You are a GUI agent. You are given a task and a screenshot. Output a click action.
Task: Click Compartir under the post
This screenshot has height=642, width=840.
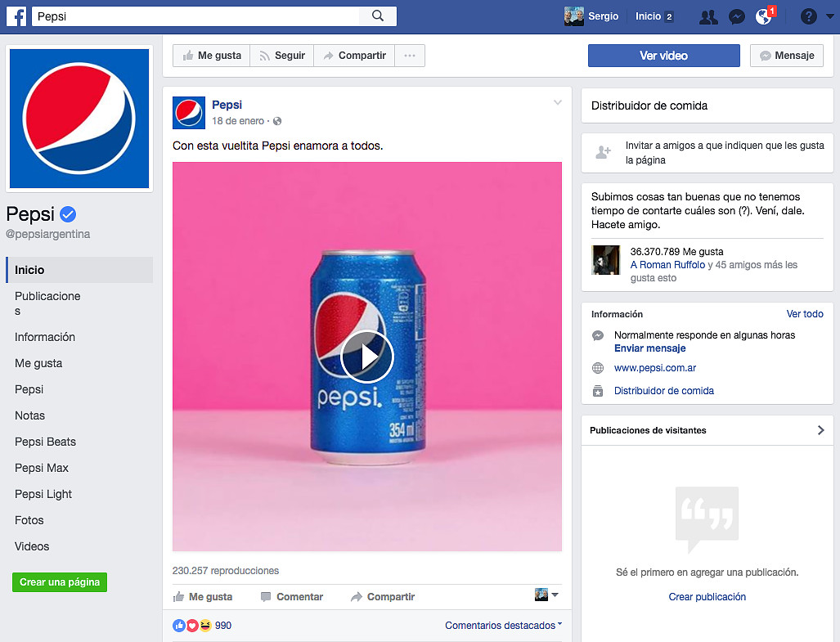click(383, 596)
